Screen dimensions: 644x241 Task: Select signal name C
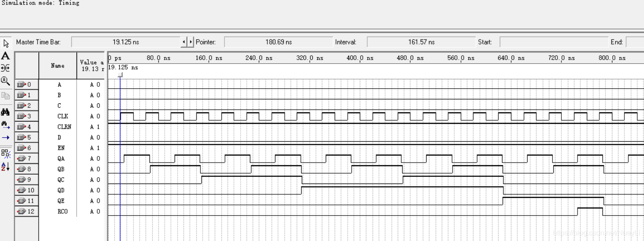click(x=59, y=106)
